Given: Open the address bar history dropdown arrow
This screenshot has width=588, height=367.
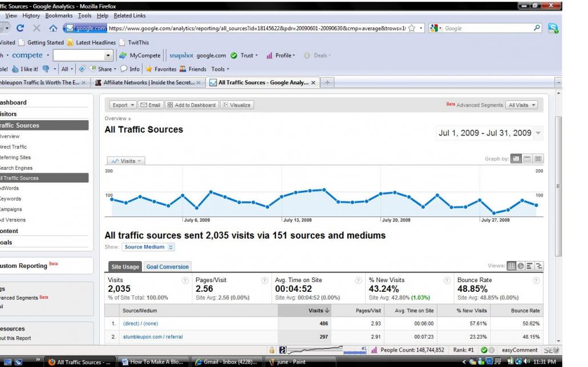Looking at the screenshot, I should pyautogui.click(x=421, y=28).
